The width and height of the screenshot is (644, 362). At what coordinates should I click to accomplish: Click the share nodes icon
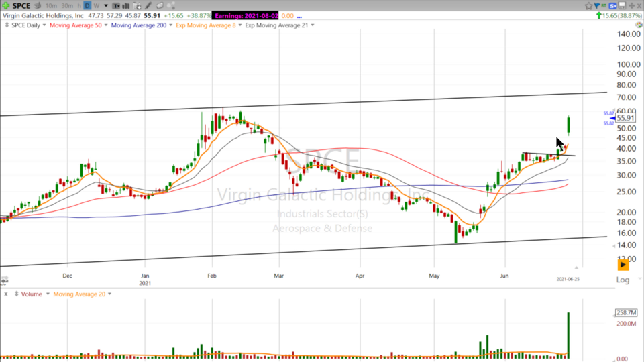pos(171,6)
